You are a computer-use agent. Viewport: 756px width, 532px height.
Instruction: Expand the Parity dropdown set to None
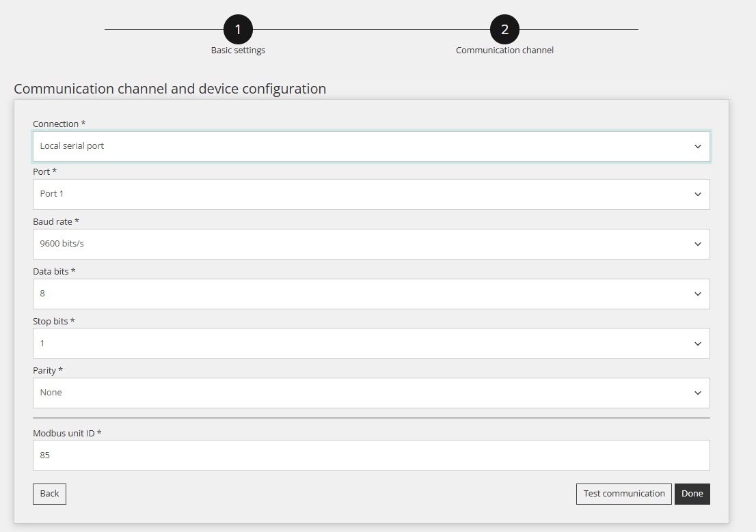coord(371,393)
